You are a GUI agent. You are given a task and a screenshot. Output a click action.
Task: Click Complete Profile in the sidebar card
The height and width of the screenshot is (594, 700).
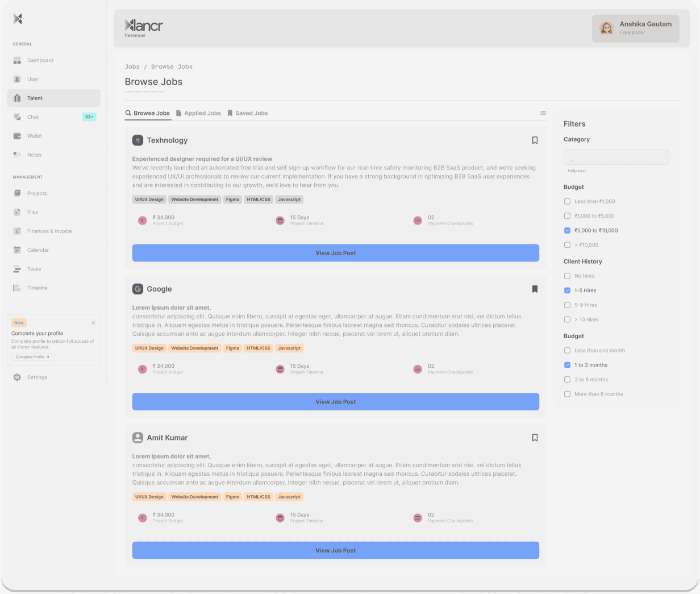click(x=32, y=356)
